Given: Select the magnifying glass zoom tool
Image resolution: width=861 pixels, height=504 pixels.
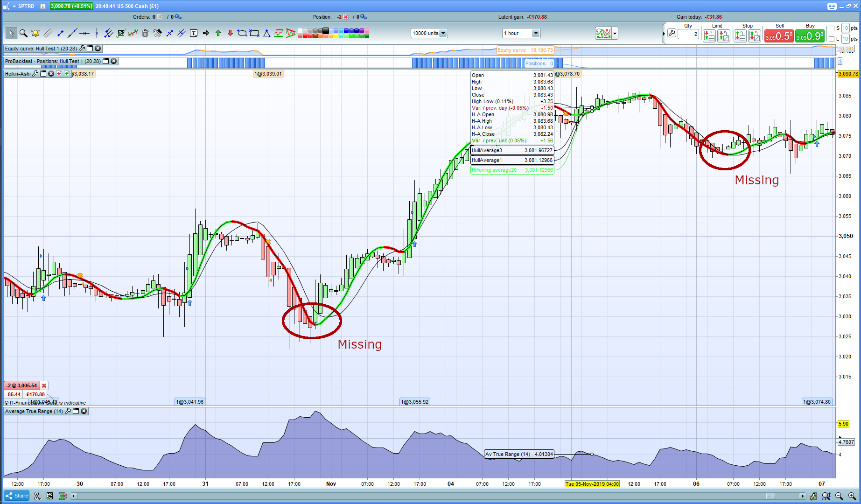Looking at the screenshot, I should pyautogui.click(x=23, y=33).
